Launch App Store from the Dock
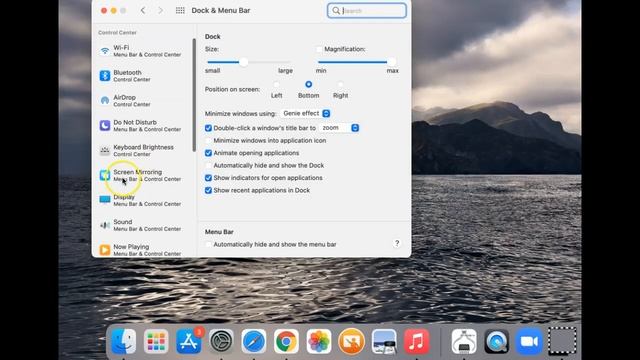The image size is (640, 360). click(x=189, y=341)
